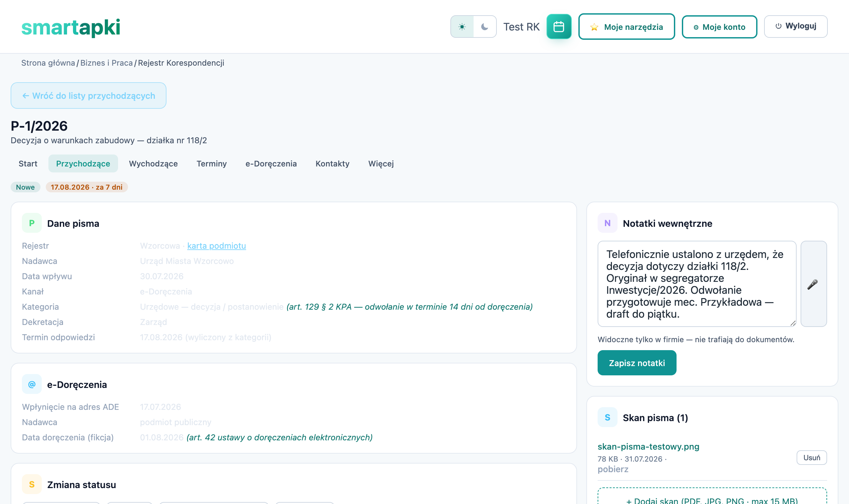Screen dimensions: 849x504
Task: Click Dodaj skan upload area
Action: (712, 496)
